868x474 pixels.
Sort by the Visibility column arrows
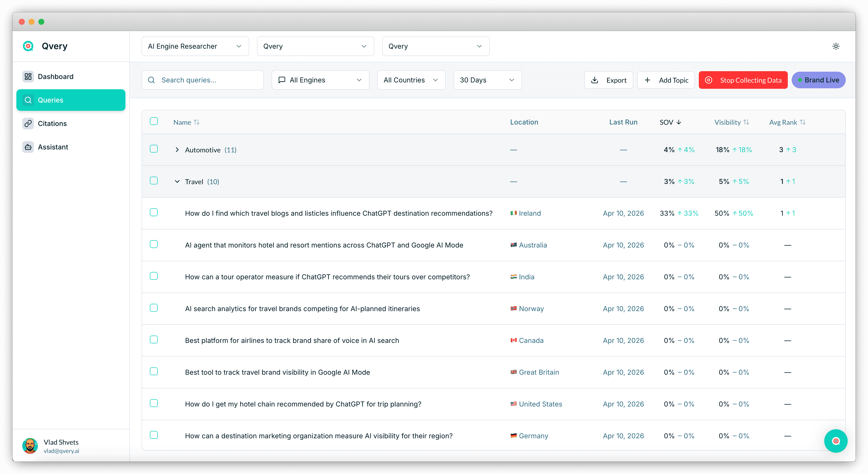click(x=746, y=122)
